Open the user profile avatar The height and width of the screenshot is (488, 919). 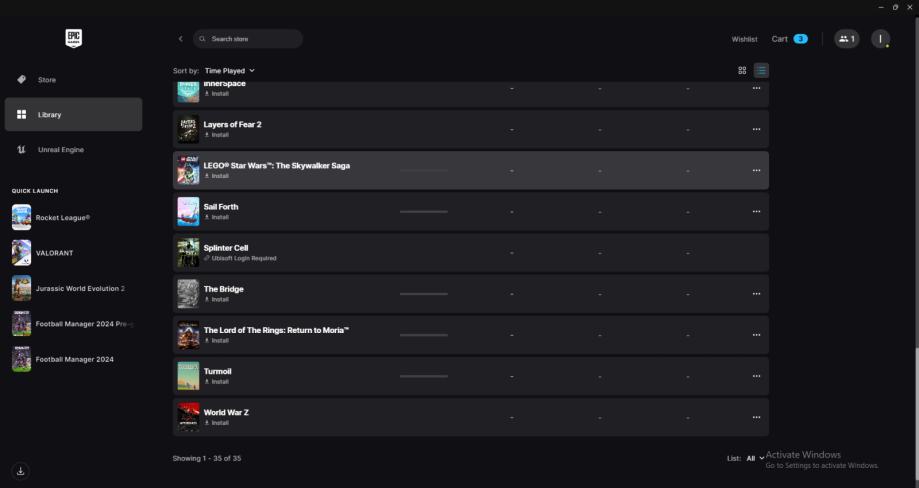point(880,39)
